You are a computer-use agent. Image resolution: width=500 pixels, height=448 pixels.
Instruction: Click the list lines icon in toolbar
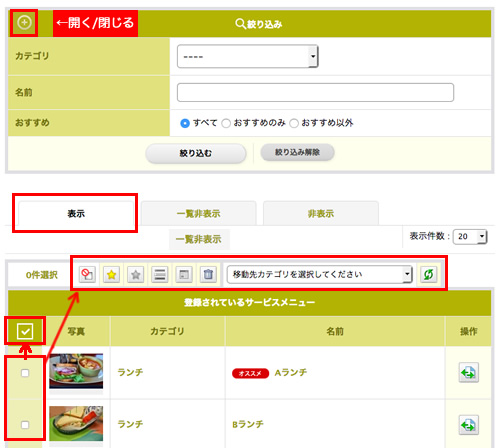160,275
